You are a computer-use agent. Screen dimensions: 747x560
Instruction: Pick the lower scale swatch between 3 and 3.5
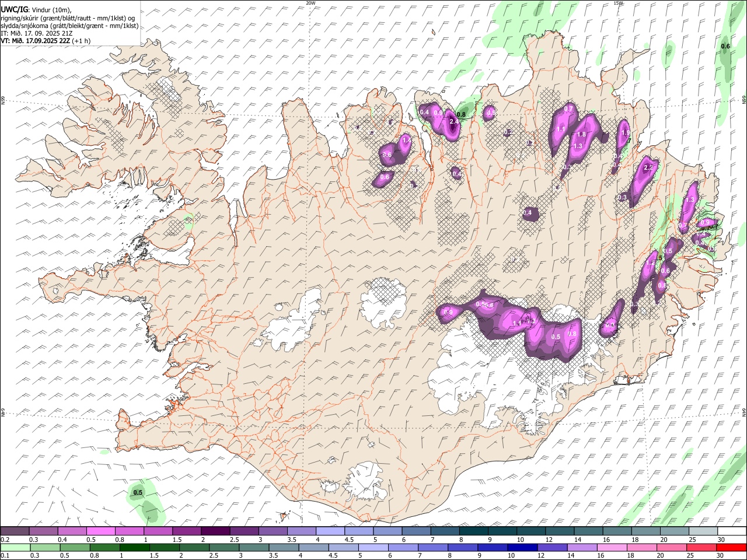click(254, 547)
